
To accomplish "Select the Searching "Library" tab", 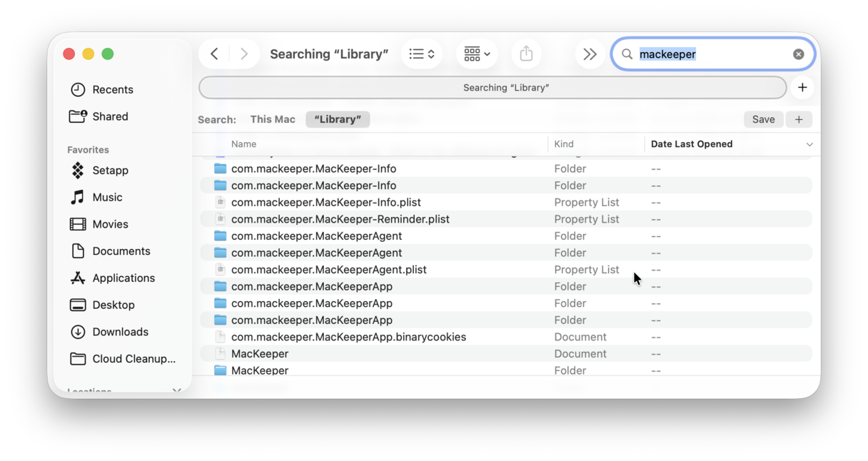I will coord(493,88).
